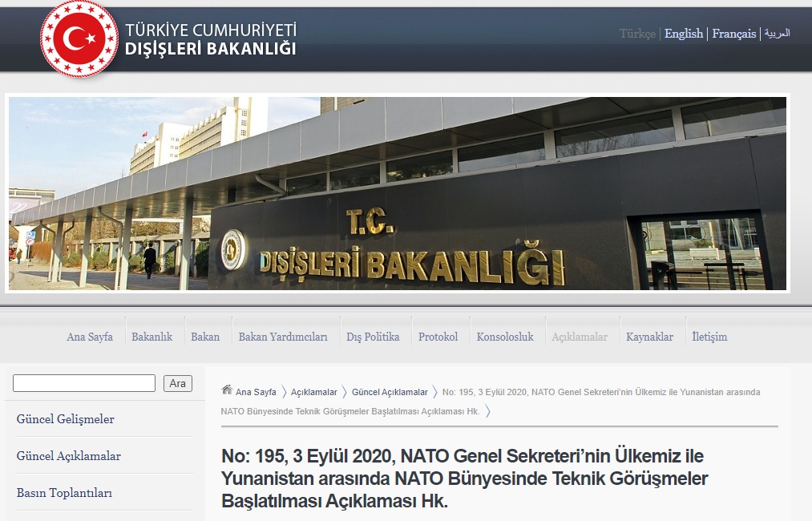Open Basın Toplantıları sidebar link
The height and width of the screenshot is (521, 812).
tap(64, 493)
